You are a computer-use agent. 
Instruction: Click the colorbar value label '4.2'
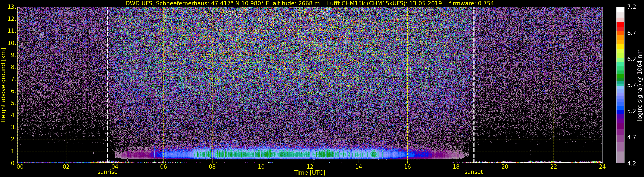(632, 163)
